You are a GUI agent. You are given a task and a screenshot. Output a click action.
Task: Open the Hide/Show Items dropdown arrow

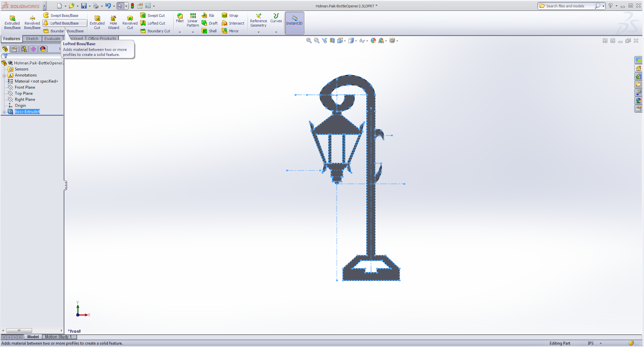click(367, 41)
